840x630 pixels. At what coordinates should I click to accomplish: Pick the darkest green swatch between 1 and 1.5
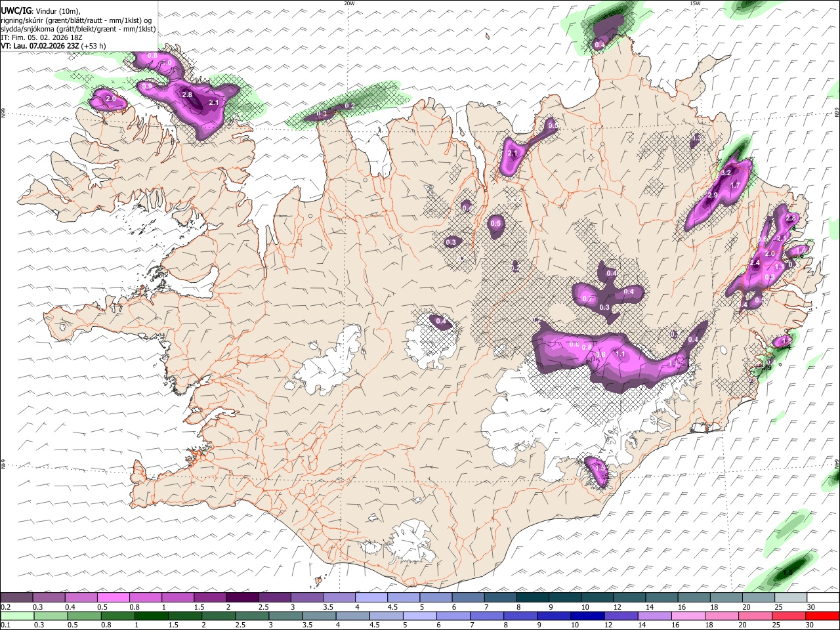(x=151, y=616)
